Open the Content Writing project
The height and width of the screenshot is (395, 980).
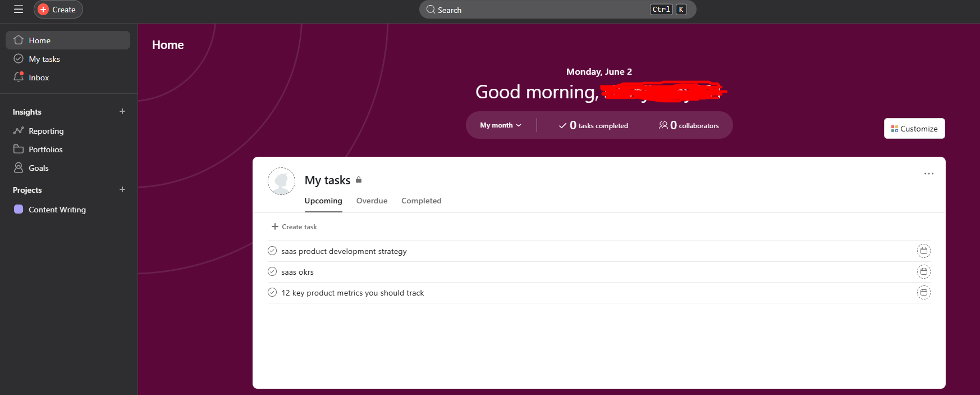[x=68, y=210]
